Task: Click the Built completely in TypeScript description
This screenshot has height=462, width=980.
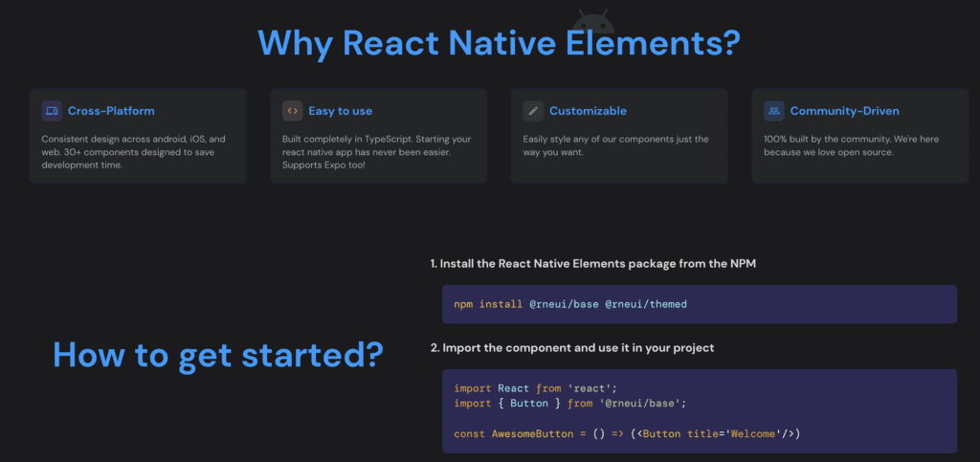Action: click(x=376, y=152)
